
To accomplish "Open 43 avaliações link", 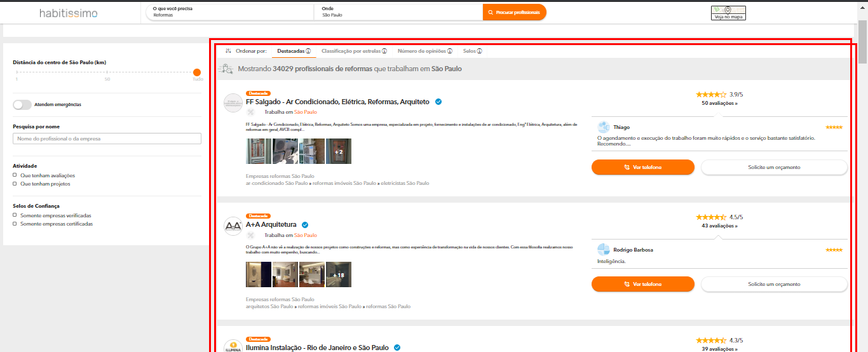I will (x=719, y=226).
